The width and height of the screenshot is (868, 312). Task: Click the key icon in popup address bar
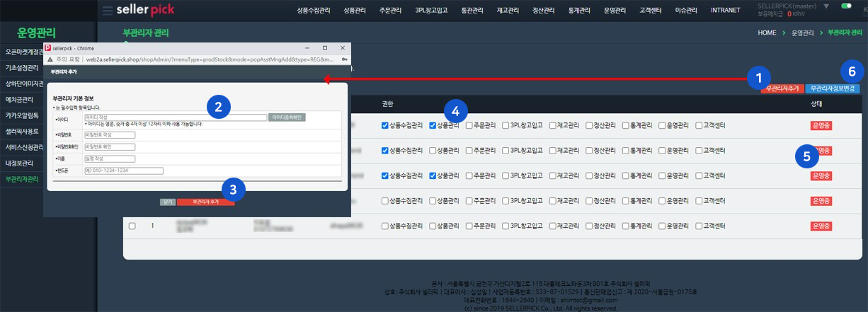point(344,60)
